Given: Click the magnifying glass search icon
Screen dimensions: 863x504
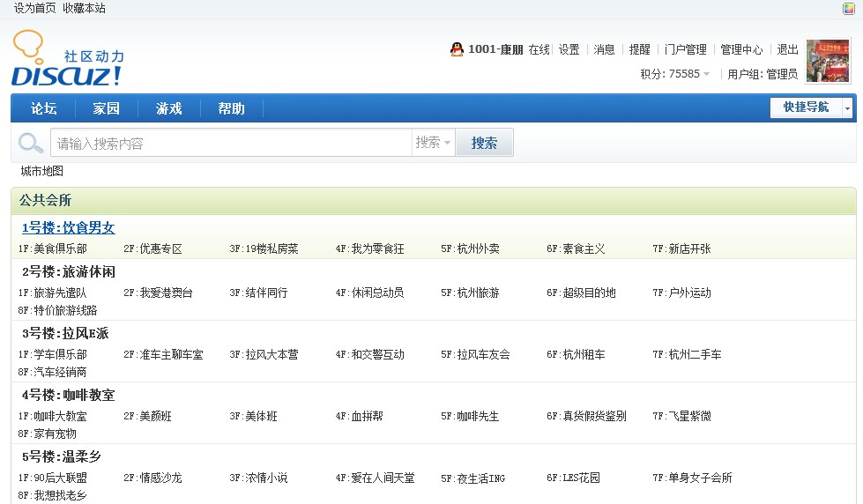Looking at the screenshot, I should pos(31,144).
